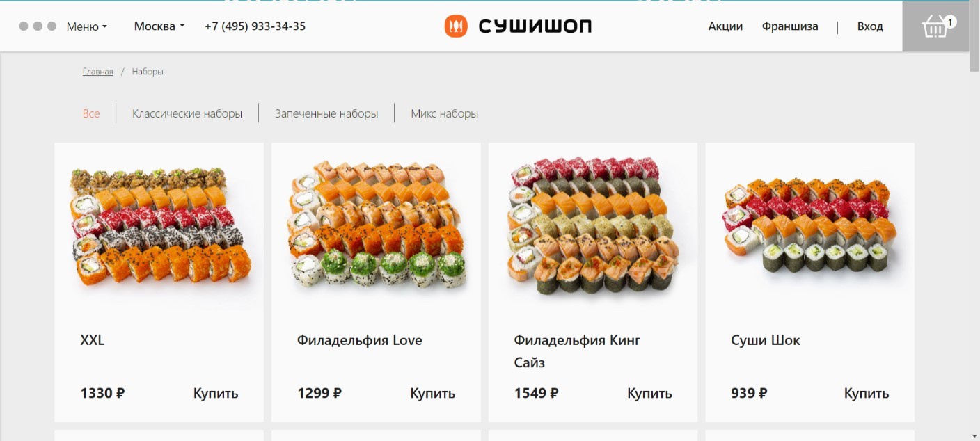Switch to Запеченные наборы tab
The image size is (980, 441).
(326, 113)
